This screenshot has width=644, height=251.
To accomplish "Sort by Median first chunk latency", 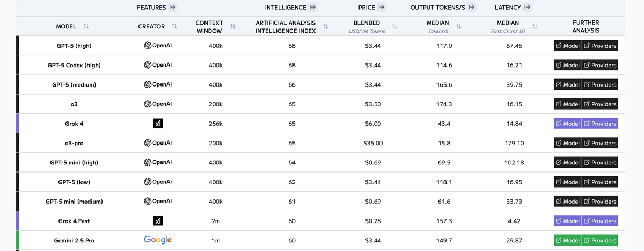I will click(x=534, y=26).
